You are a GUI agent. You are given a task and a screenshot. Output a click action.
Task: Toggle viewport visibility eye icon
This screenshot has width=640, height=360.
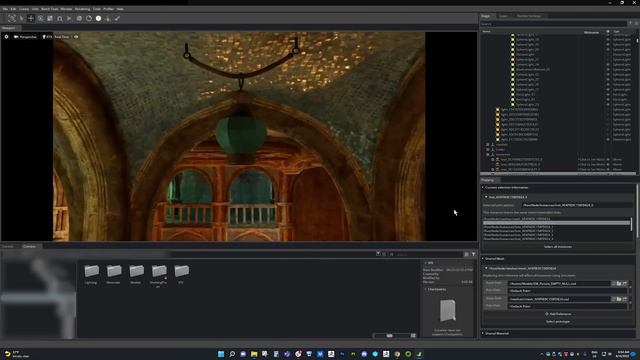76,37
